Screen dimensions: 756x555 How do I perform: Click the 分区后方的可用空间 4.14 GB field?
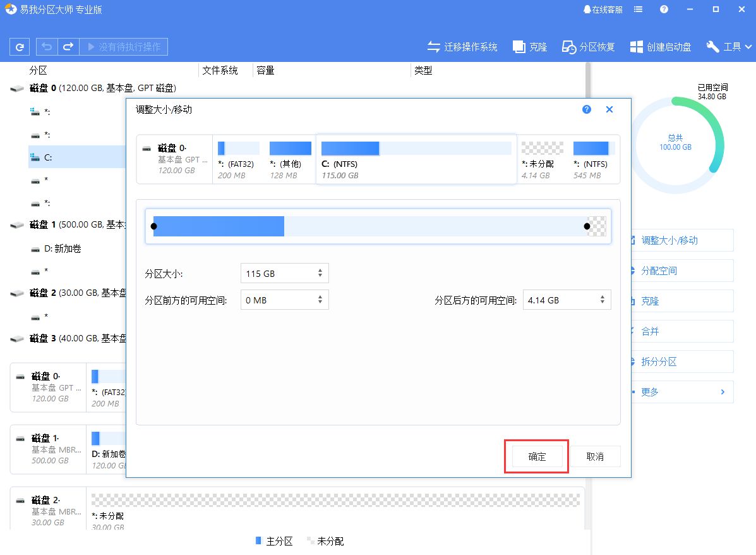point(567,300)
